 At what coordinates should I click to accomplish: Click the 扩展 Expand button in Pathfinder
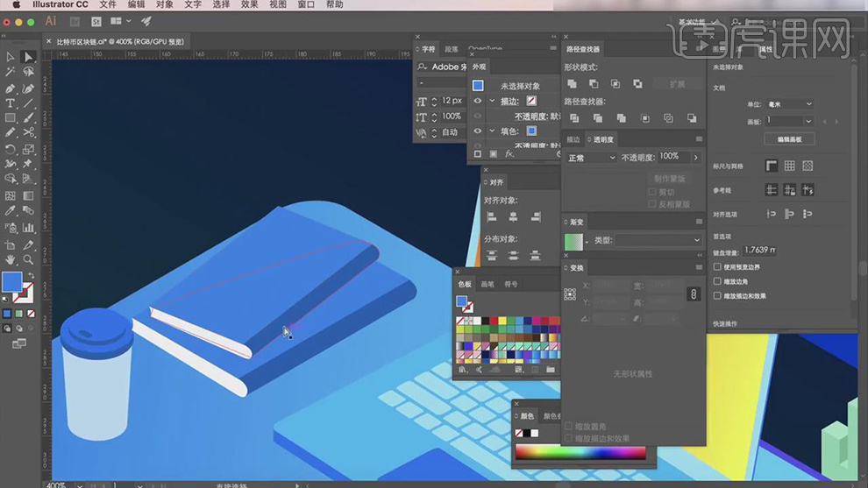[677, 84]
